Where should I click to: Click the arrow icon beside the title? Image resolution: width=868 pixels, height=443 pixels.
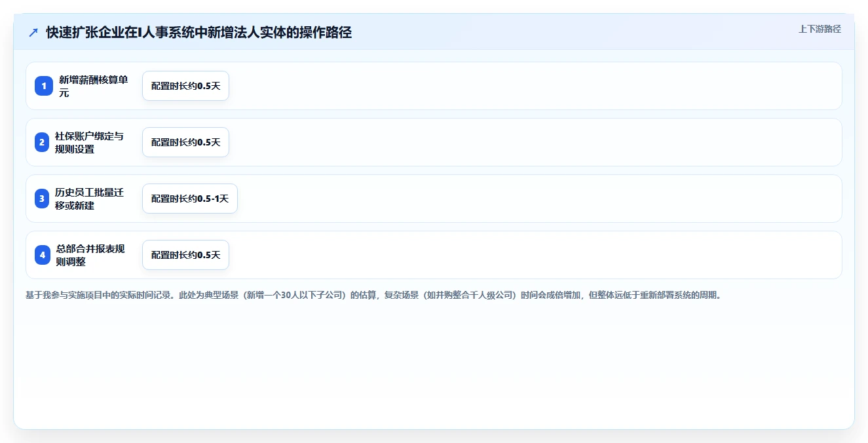point(33,32)
